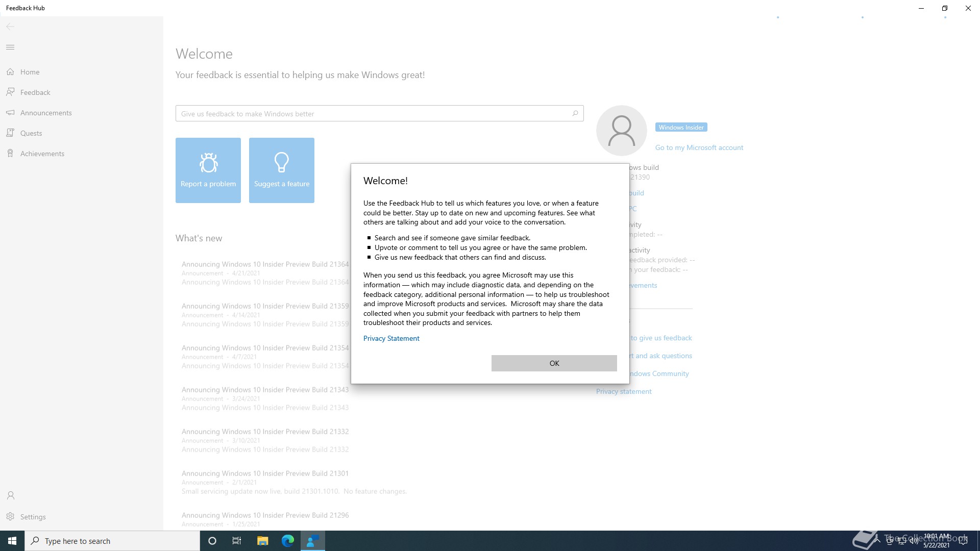The width and height of the screenshot is (980, 551).
Task: Open announcement for Build 21364
Action: point(265,273)
